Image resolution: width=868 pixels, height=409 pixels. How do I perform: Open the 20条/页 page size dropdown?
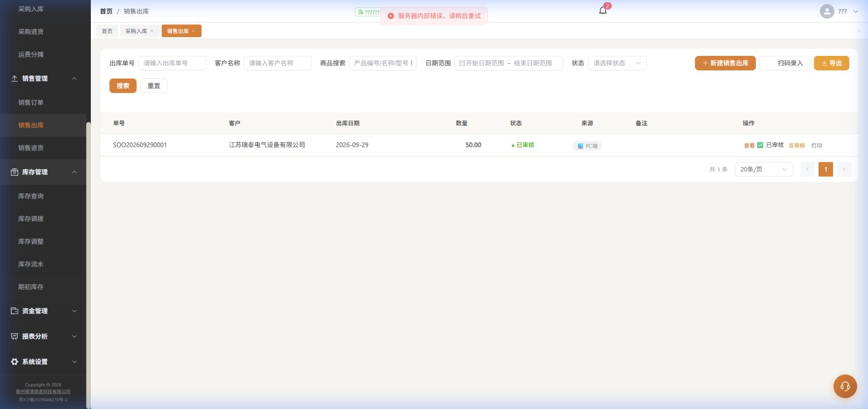(764, 169)
